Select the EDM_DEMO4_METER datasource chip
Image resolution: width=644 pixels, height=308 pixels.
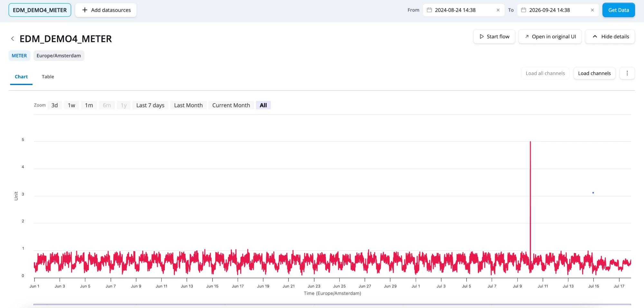click(40, 10)
